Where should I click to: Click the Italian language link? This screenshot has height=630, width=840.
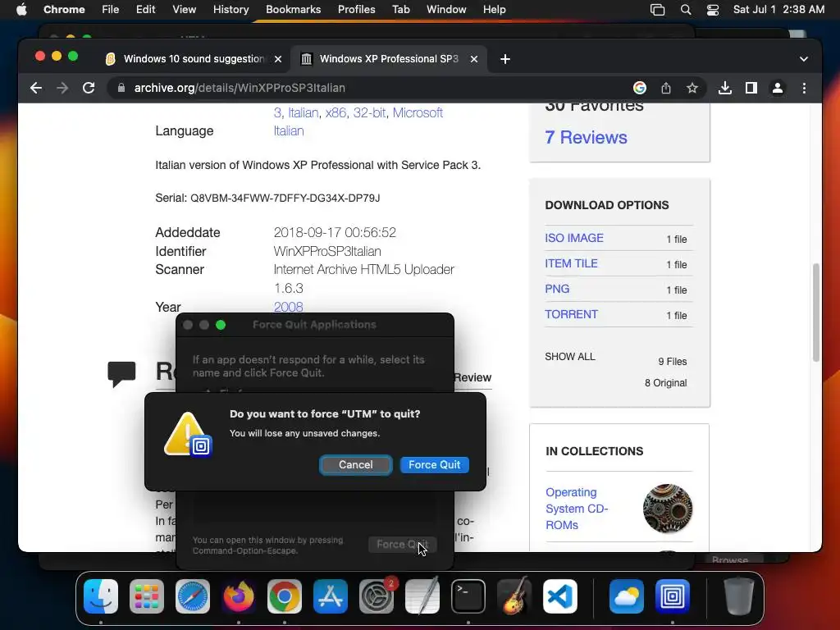[x=289, y=130]
